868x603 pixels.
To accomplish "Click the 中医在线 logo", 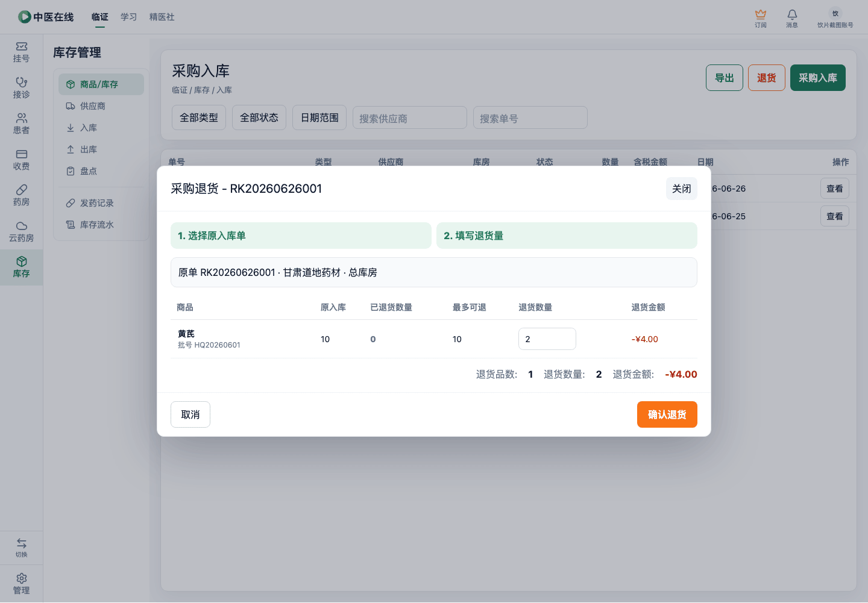I will (46, 17).
